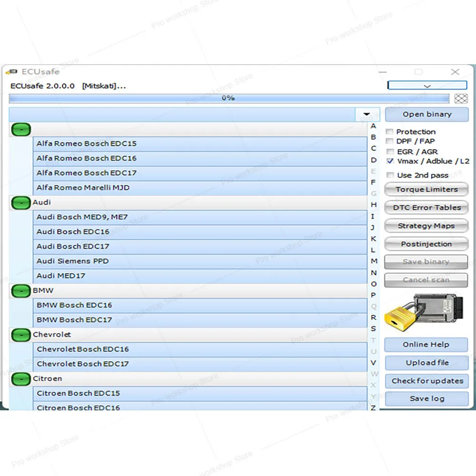Jump to letter F in index

coord(373,182)
